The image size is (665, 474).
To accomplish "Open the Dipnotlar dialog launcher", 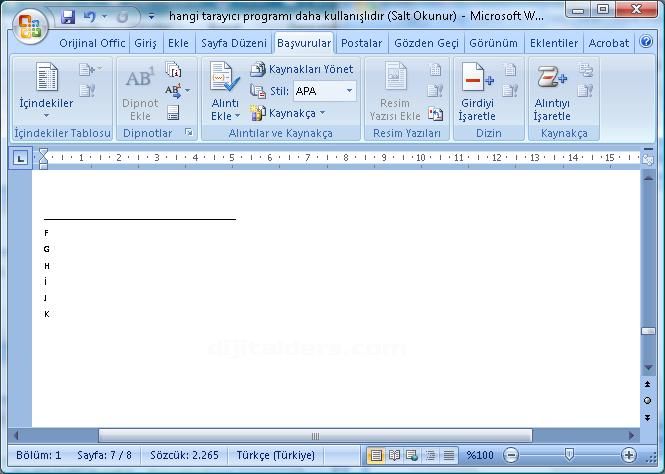I will [189, 133].
